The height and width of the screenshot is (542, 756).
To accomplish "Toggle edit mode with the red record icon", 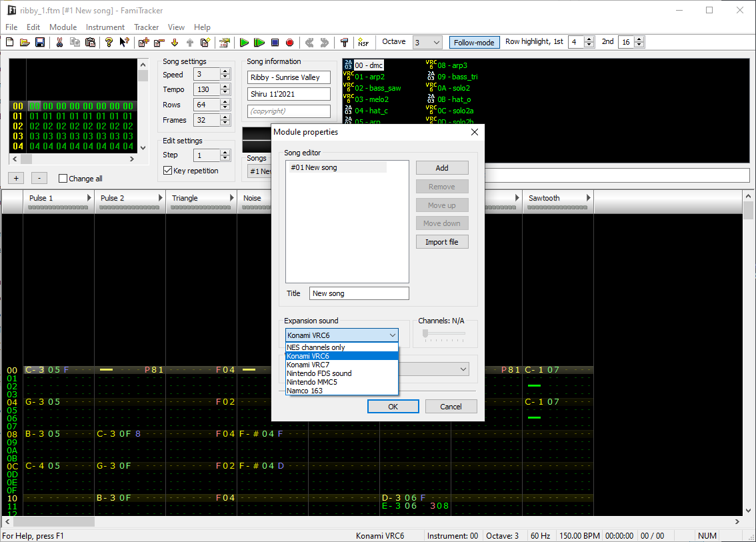I will click(290, 43).
